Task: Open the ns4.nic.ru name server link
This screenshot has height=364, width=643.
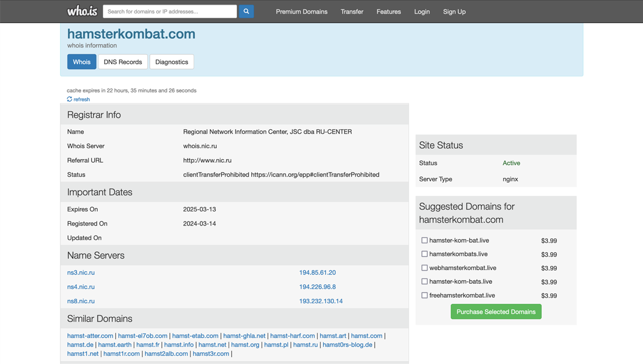Action: pyautogui.click(x=81, y=287)
